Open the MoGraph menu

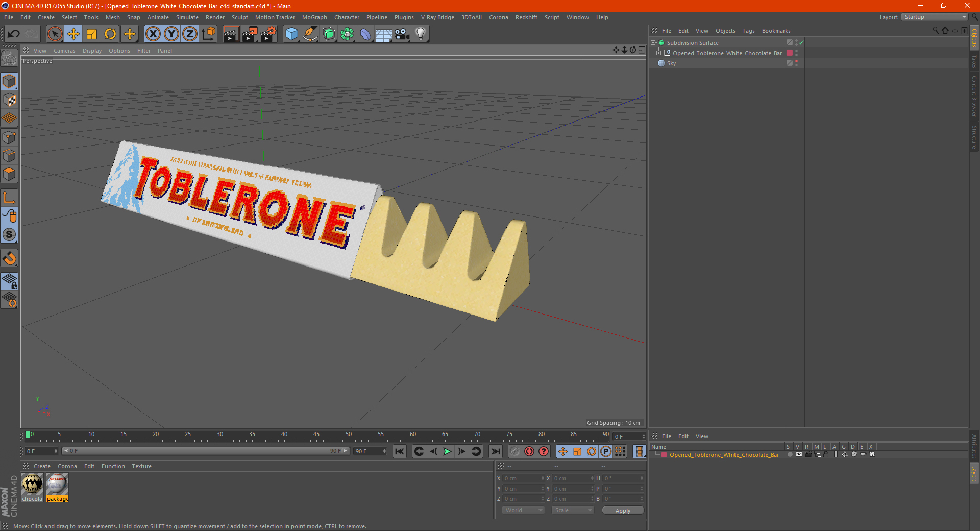pos(314,17)
